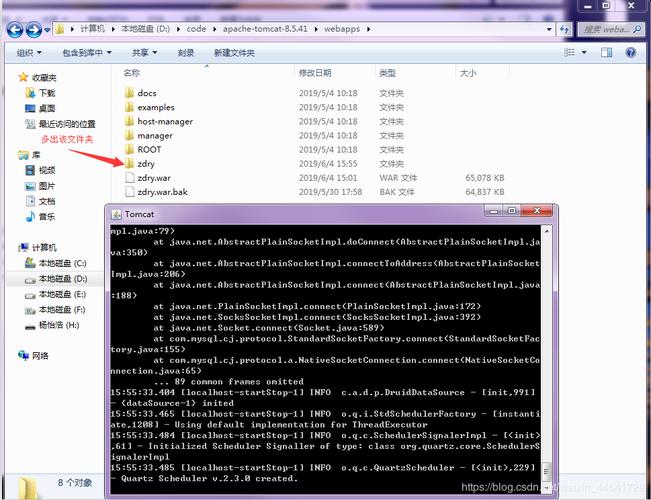Click 收藏夹 in navigation pane
This screenshot has height=500, width=651.
tap(44, 78)
